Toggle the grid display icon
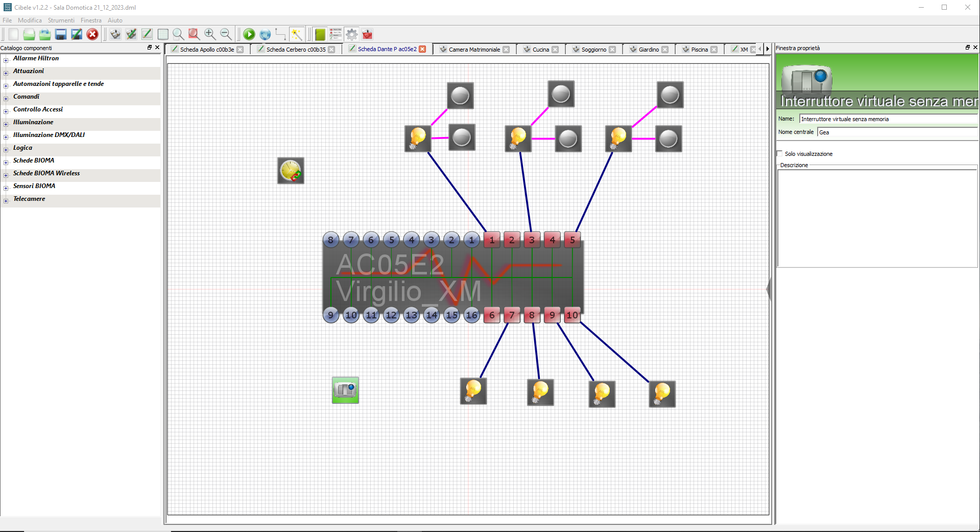 click(163, 34)
